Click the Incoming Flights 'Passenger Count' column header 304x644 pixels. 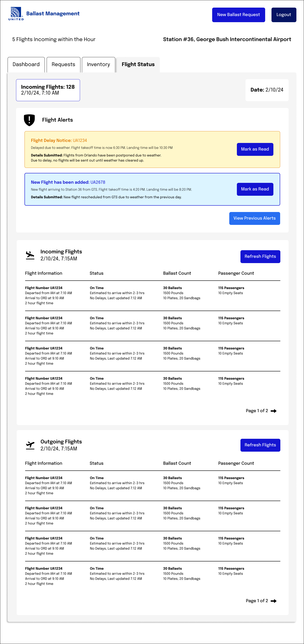(x=236, y=273)
